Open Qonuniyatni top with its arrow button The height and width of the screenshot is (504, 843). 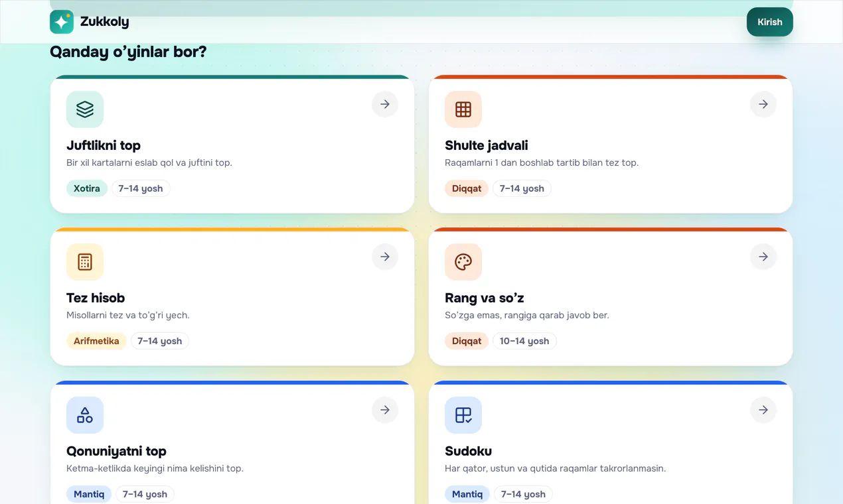[385, 410]
